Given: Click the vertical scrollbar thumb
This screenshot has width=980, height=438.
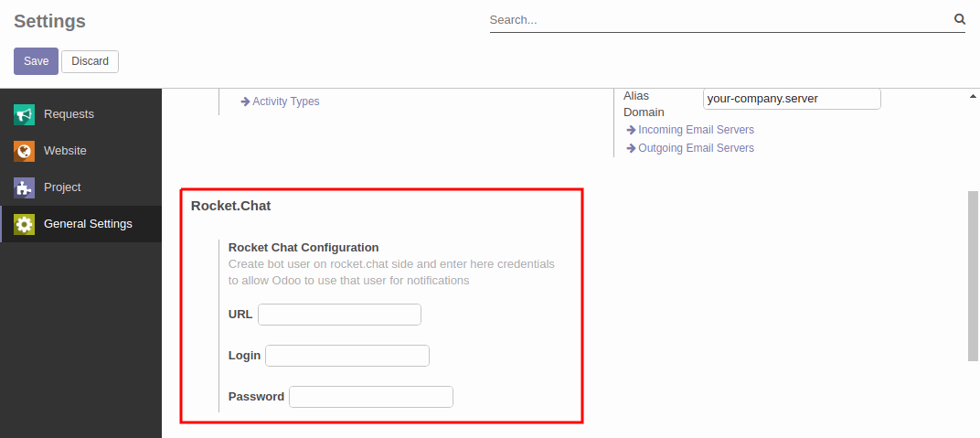Looking at the screenshot, I should pyautogui.click(x=973, y=276).
